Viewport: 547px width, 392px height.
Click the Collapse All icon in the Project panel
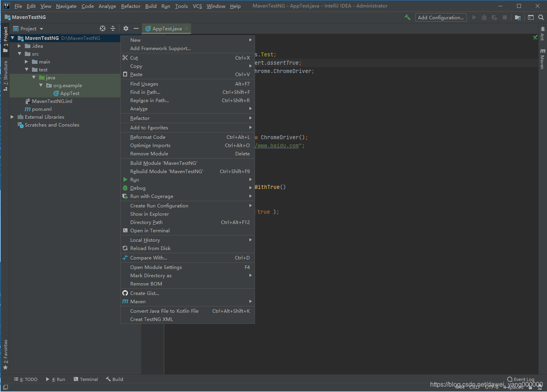(113, 28)
